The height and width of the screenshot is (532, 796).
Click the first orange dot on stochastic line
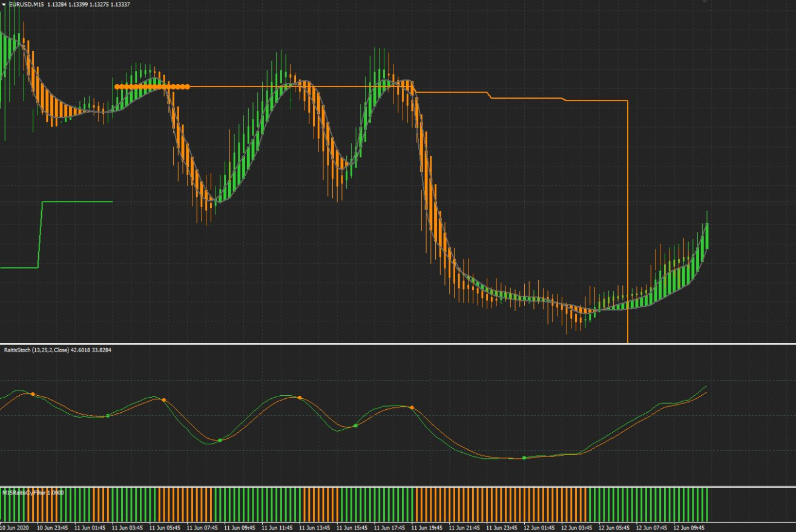click(33, 395)
